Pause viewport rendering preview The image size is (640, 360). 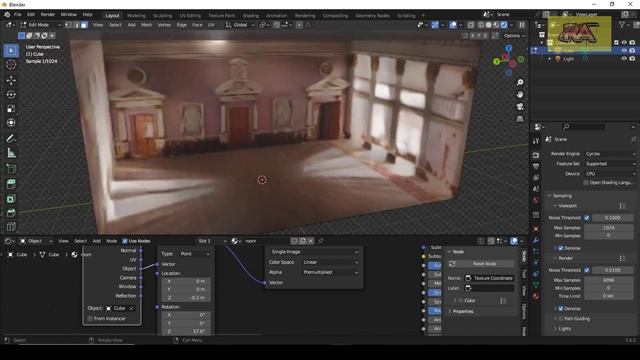522,25
